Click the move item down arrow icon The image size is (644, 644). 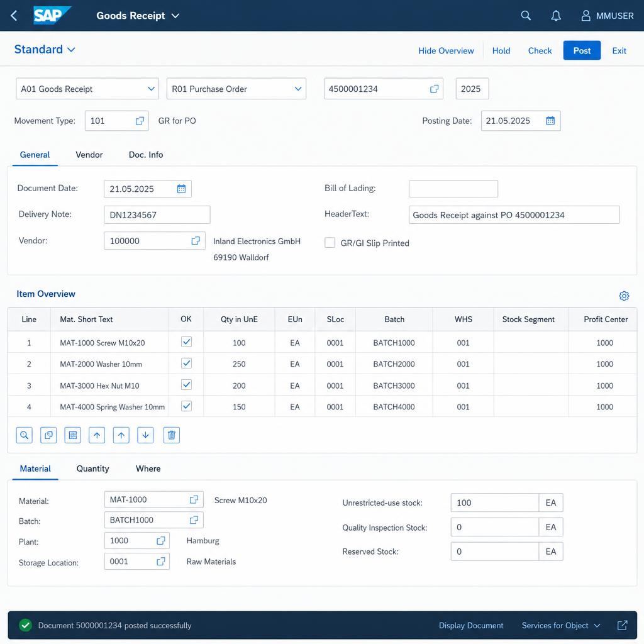pos(145,435)
